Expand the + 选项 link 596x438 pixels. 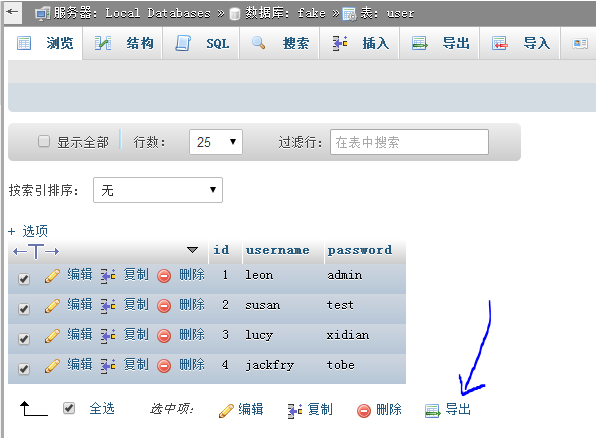tap(29, 231)
